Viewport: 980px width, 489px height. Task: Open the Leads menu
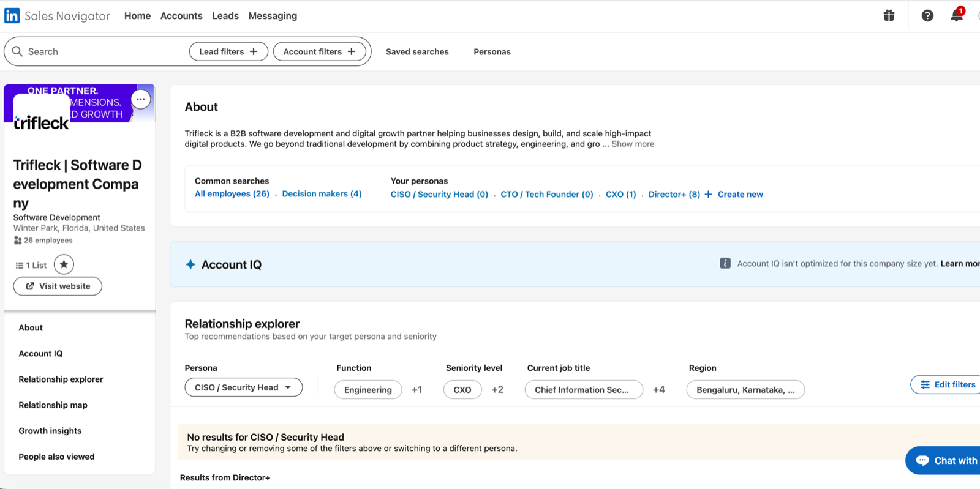pos(225,16)
